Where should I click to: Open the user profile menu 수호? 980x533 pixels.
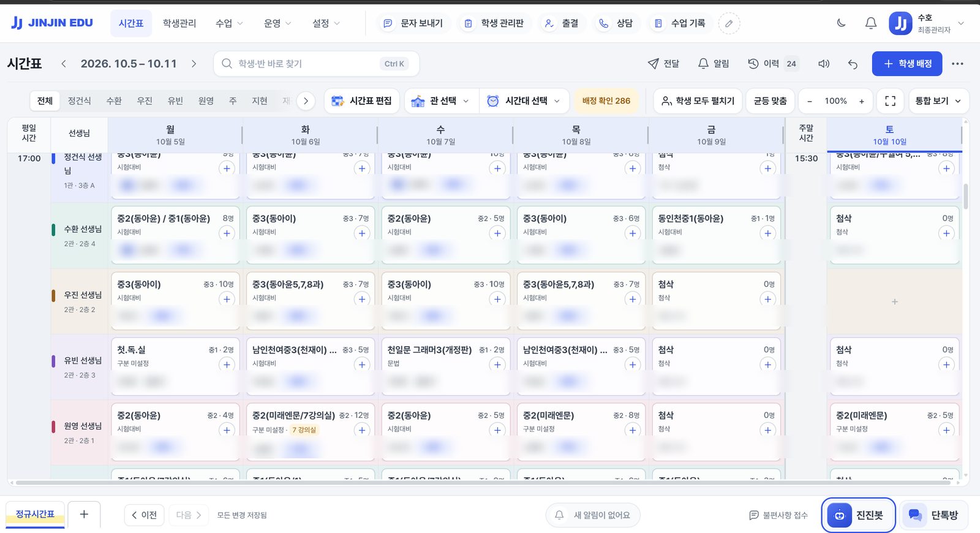pos(927,23)
